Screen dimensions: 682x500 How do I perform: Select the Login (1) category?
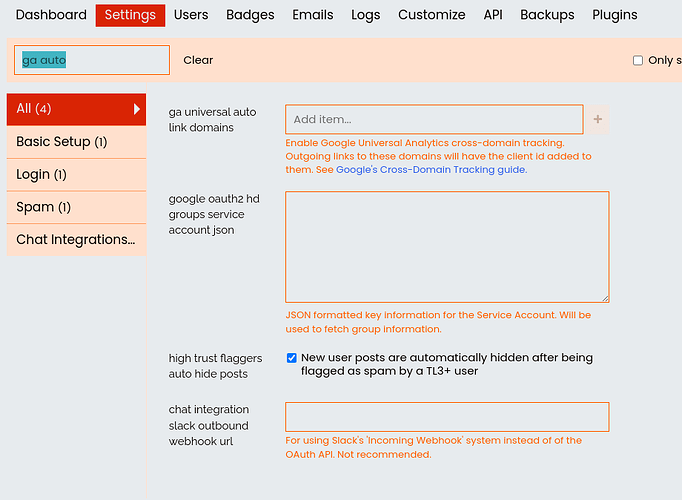pyautogui.click(x=76, y=174)
